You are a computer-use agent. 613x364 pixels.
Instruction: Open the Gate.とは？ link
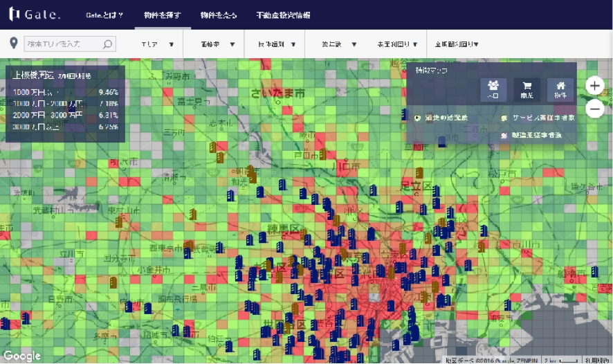pyautogui.click(x=104, y=15)
